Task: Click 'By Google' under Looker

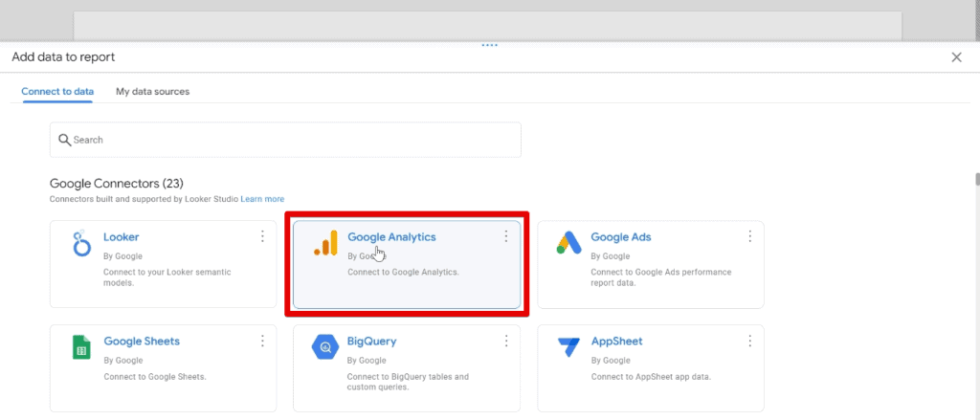Action: coord(122,256)
